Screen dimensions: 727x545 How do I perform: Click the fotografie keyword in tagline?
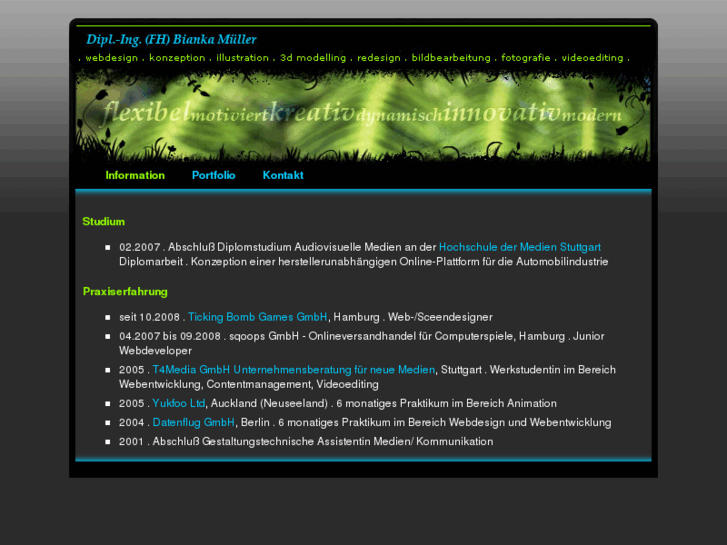(x=526, y=58)
